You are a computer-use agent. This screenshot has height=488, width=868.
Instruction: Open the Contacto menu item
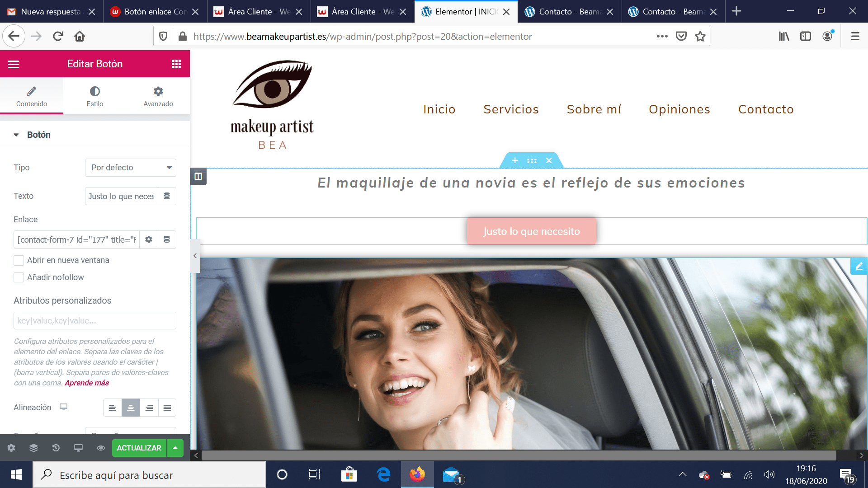pyautogui.click(x=766, y=109)
